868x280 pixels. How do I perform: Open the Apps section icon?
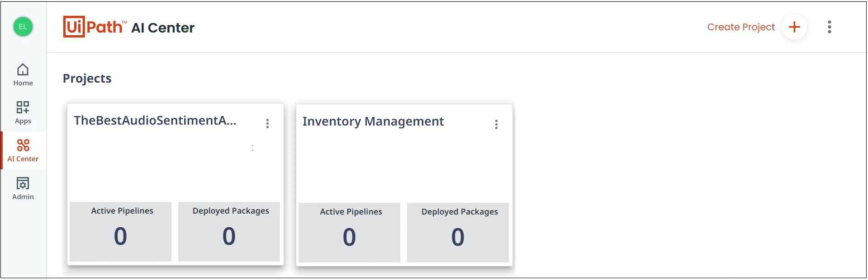click(23, 107)
